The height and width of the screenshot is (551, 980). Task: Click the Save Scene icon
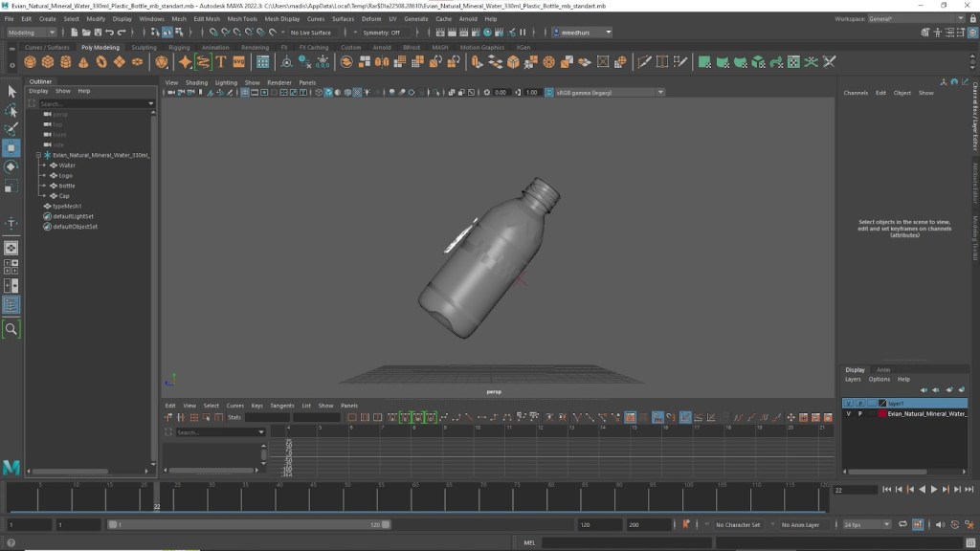[x=96, y=33]
